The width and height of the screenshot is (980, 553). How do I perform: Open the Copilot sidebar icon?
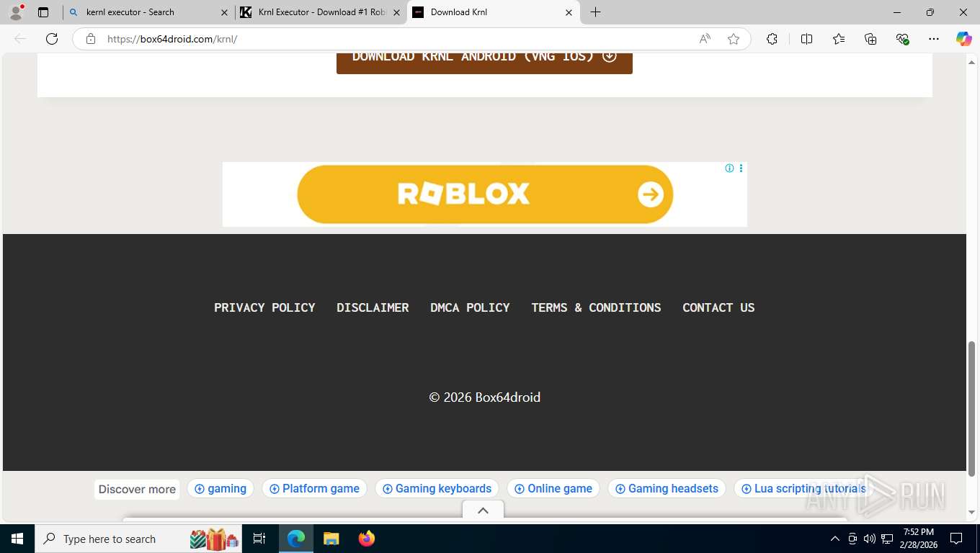[x=963, y=39]
